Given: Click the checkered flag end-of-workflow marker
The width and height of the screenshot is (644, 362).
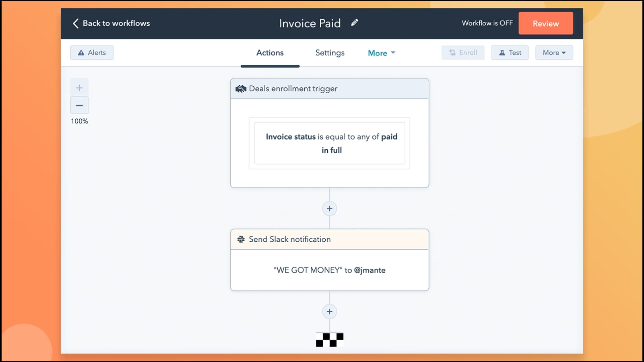Looking at the screenshot, I should click(x=329, y=339).
